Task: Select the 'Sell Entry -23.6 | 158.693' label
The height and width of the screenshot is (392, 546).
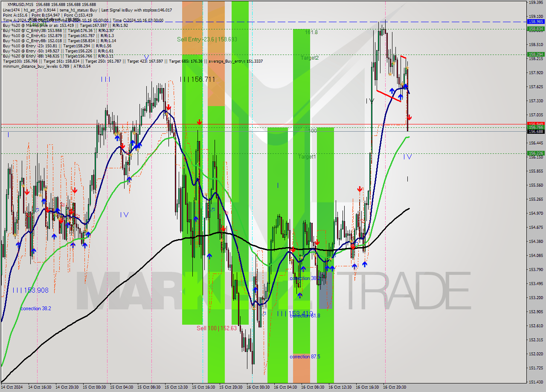Action: (x=207, y=39)
